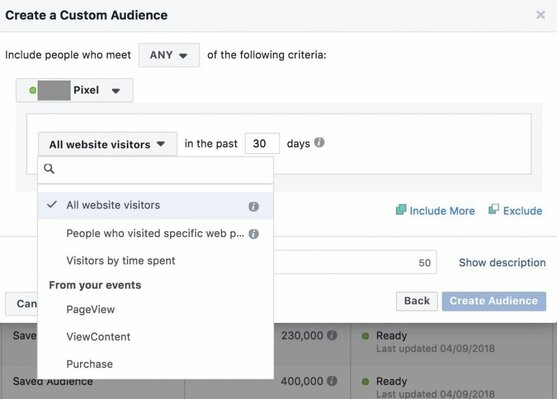Click the green pixel status dot
This screenshot has width=557, height=399.
33,90
